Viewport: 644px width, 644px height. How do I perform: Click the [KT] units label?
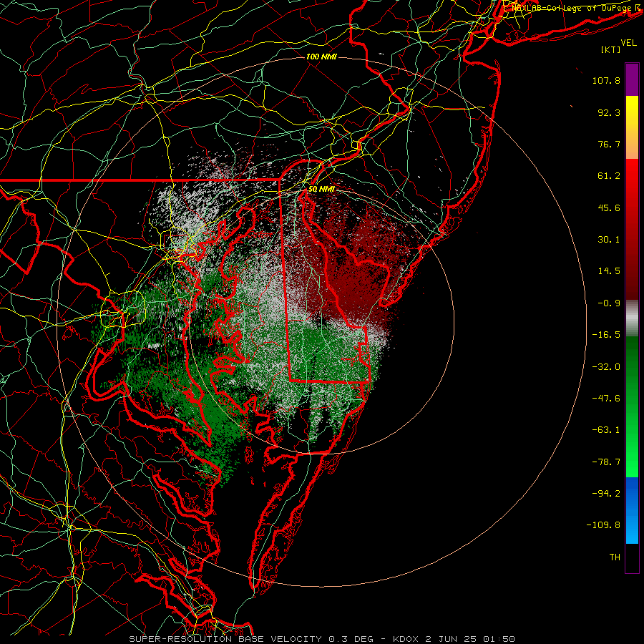611,49
